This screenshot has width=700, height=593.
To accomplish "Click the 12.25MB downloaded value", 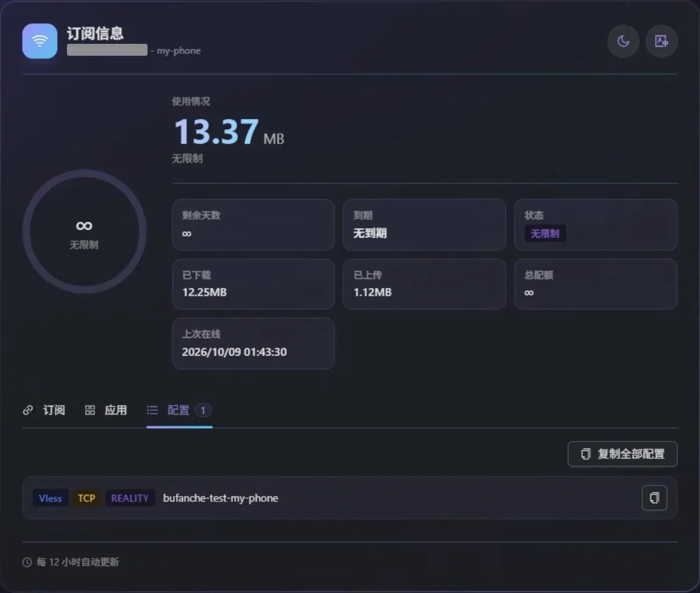I will coord(204,292).
